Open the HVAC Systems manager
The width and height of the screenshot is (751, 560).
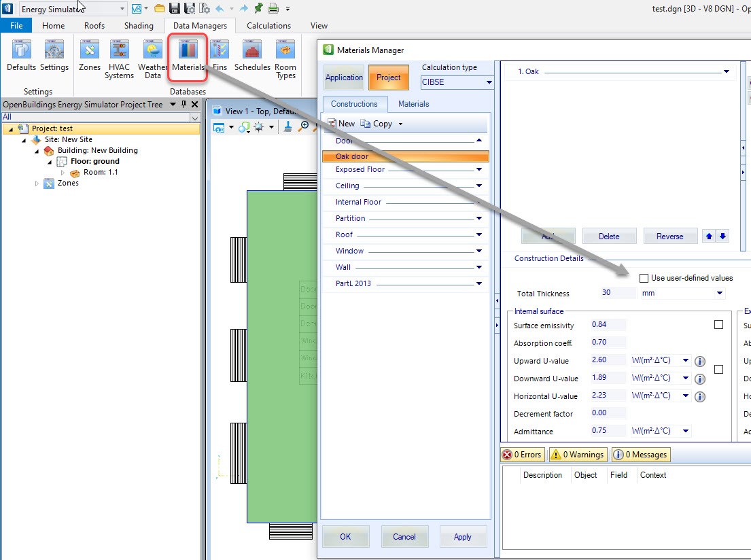[x=119, y=59]
